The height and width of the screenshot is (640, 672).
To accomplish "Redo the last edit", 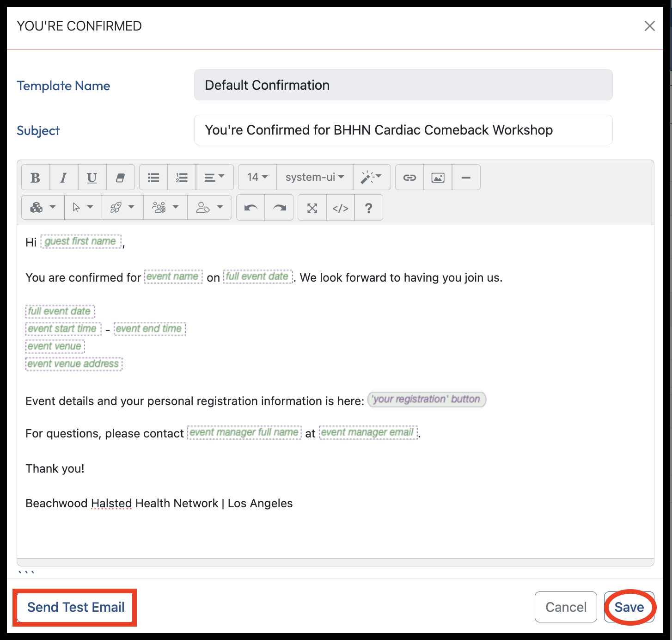I will (279, 208).
